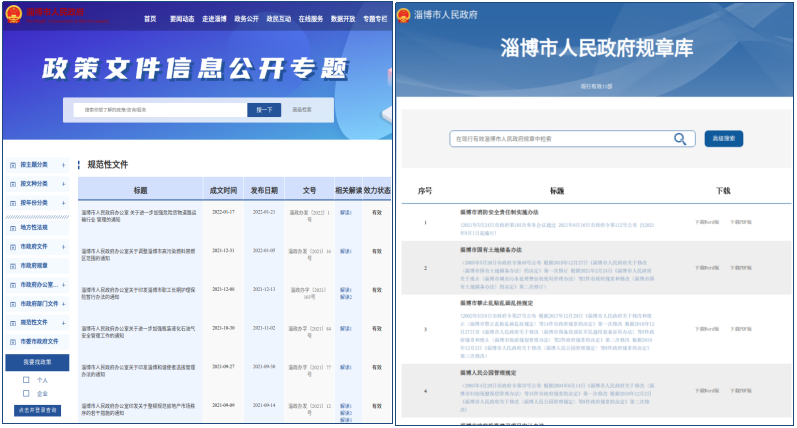
Task: Focus the 规章库 search input field
Action: 560,139
